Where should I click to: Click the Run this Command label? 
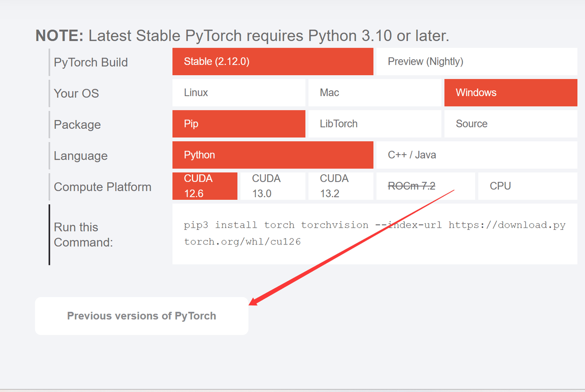(x=84, y=235)
